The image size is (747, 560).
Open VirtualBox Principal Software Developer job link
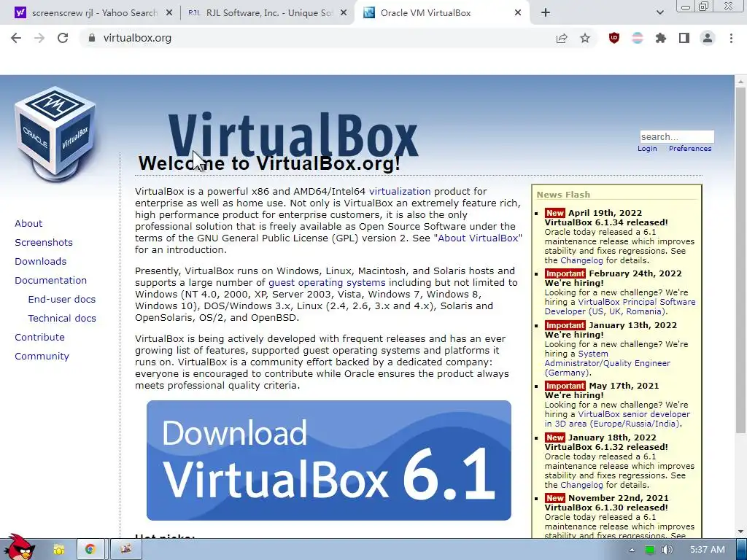(620, 307)
